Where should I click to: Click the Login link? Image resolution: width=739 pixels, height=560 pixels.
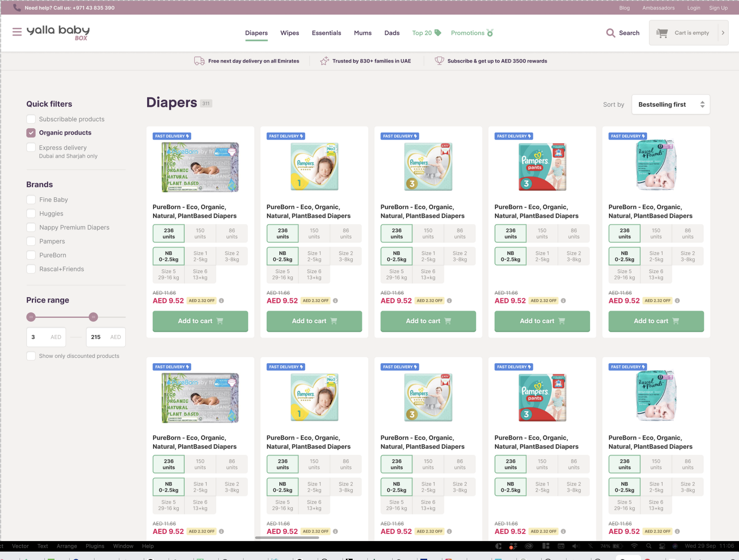click(694, 8)
